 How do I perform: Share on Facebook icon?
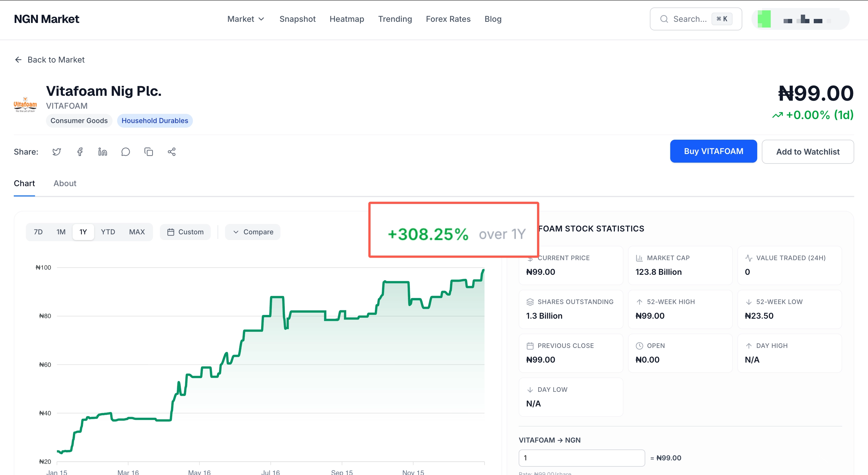(x=80, y=152)
